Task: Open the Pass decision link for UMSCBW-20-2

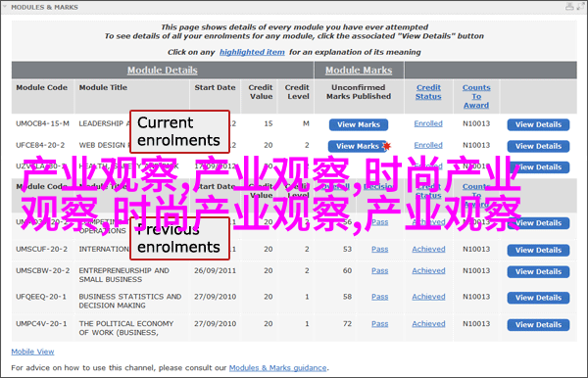Action: [x=379, y=270]
